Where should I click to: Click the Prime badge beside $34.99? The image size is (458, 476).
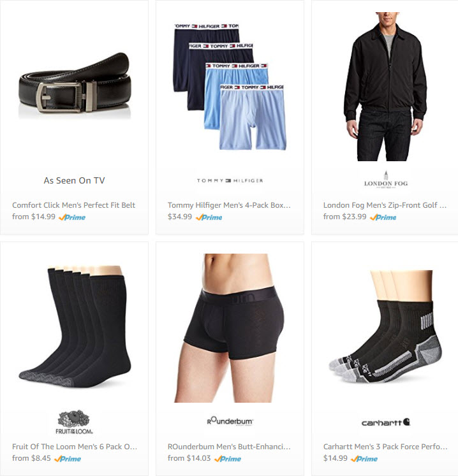coord(209,217)
